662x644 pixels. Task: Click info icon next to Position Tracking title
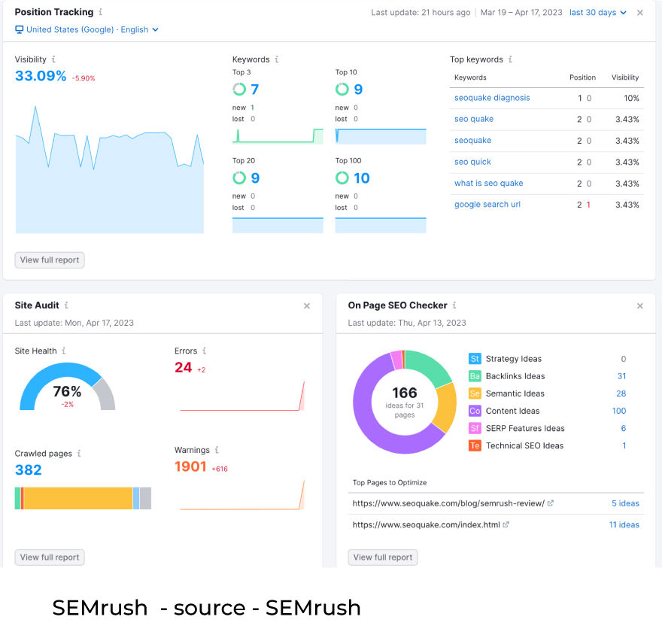[x=101, y=12]
